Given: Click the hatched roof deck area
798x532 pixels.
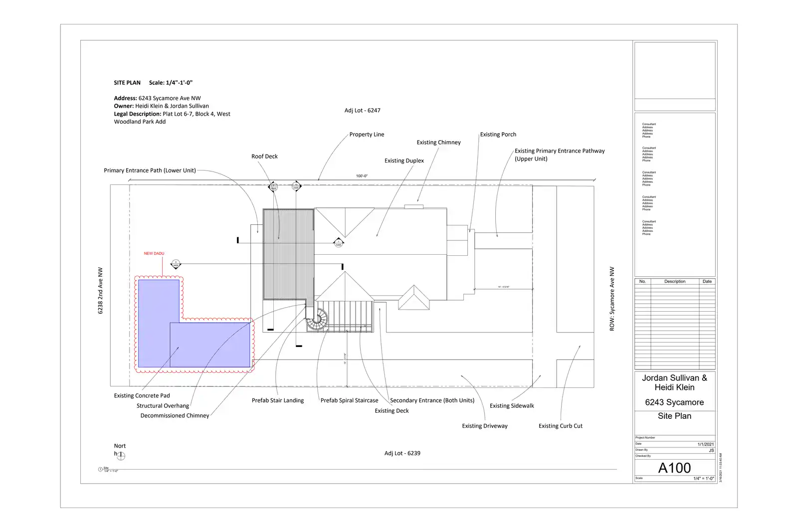Looking at the screenshot, I should 288,254.
